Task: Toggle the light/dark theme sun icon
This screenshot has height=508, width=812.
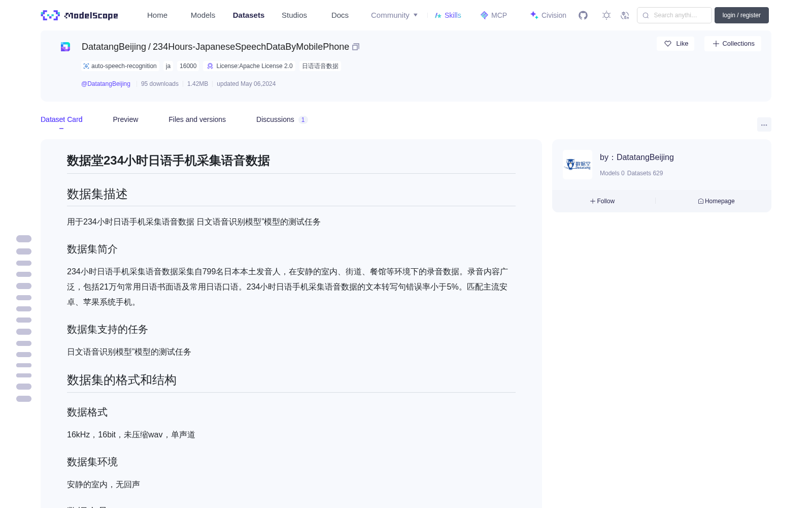Action: coord(606,15)
